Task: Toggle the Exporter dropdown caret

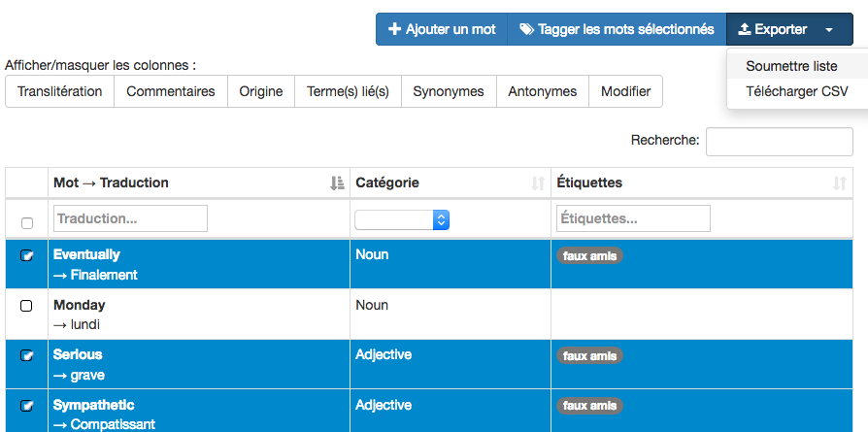Action: [x=829, y=30]
